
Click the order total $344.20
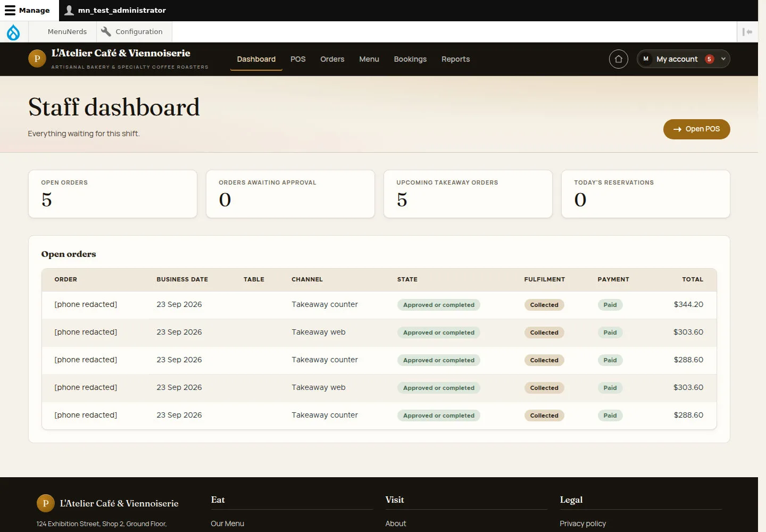(x=688, y=305)
